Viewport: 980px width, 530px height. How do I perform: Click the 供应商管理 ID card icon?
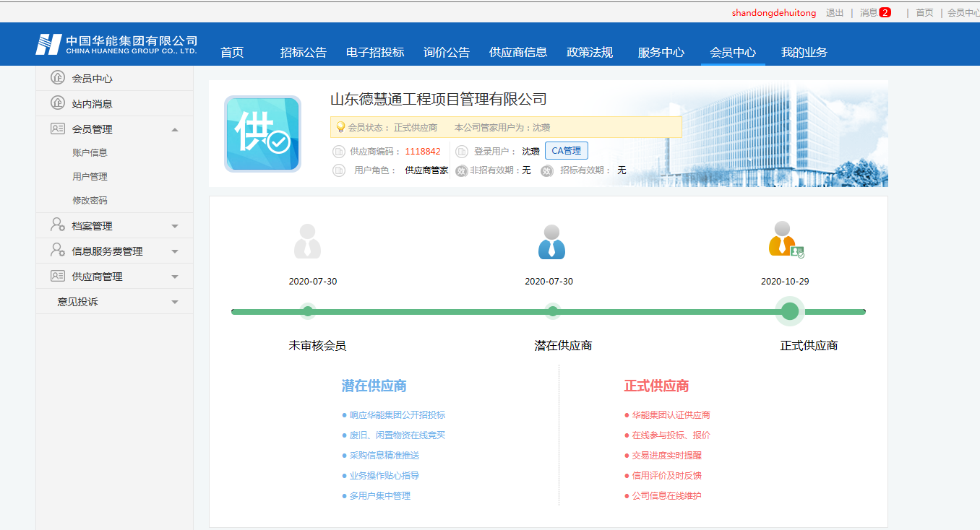tap(58, 276)
